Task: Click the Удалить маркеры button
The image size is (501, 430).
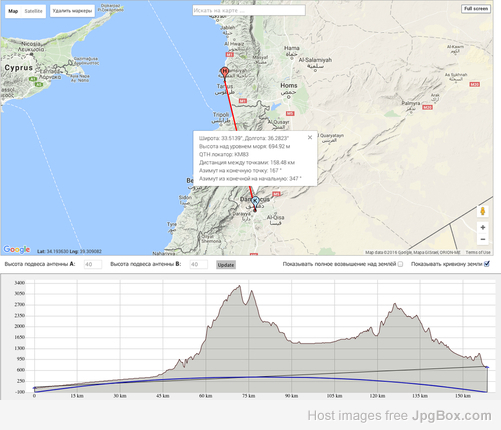Action: tap(72, 11)
